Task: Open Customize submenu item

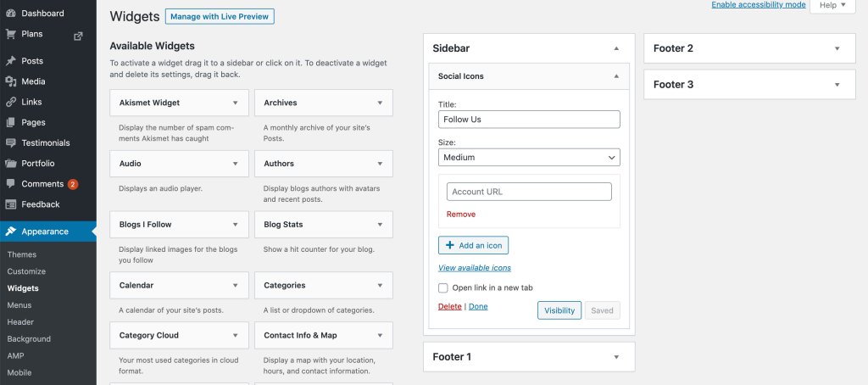Action: click(x=26, y=271)
